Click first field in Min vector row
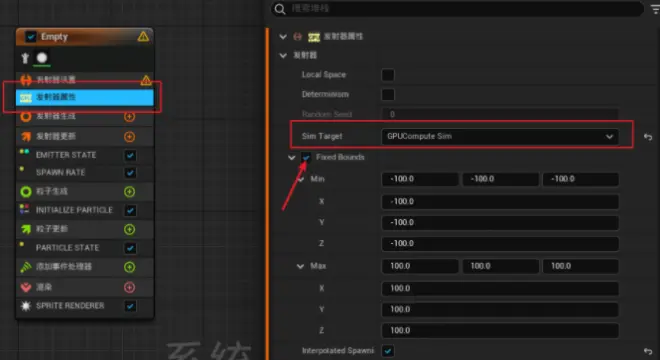Image resolution: width=660 pixels, height=360 pixels. 420,179
